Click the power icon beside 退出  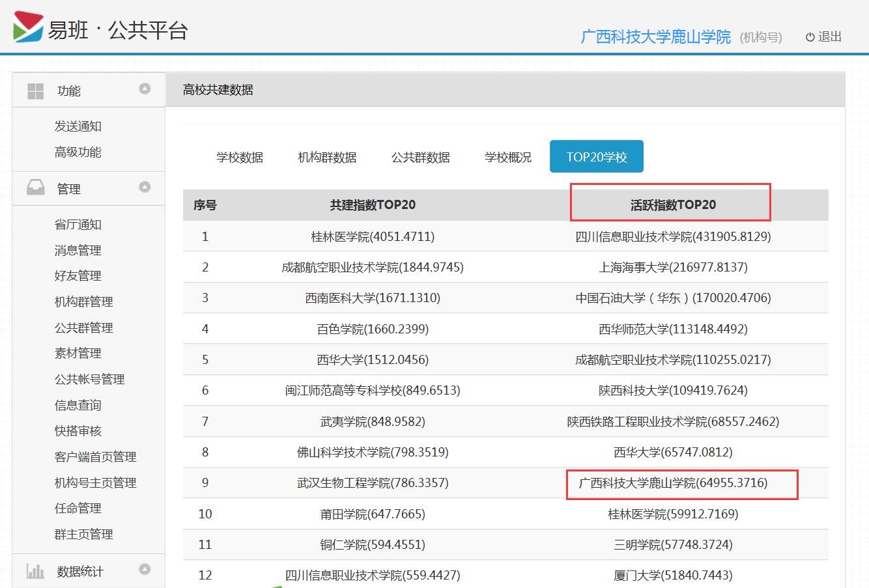coord(810,37)
